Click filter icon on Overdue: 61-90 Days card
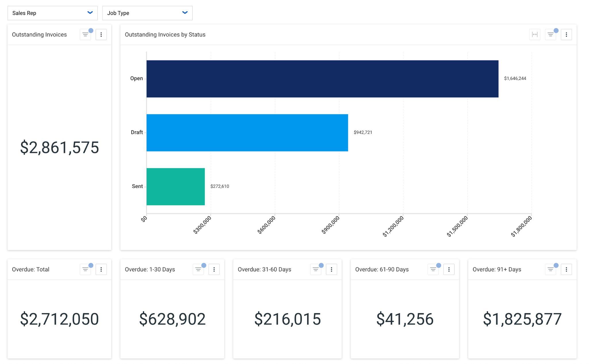The width and height of the screenshot is (589, 364). tap(433, 269)
